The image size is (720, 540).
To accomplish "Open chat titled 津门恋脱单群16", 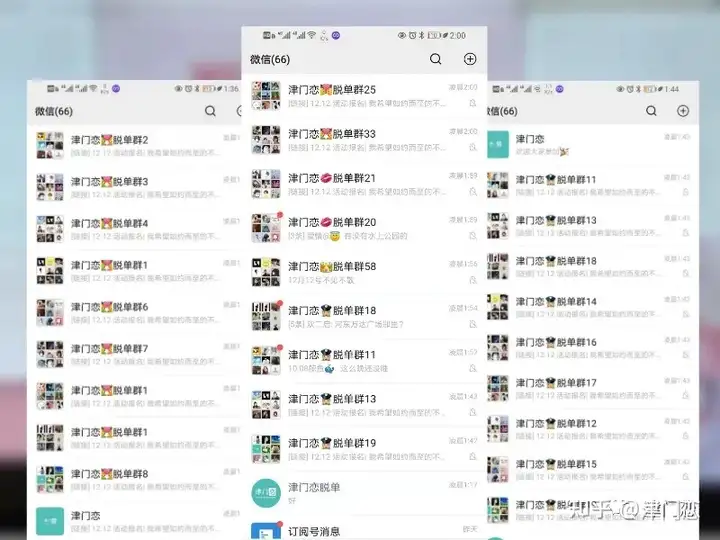I will pos(556,342).
